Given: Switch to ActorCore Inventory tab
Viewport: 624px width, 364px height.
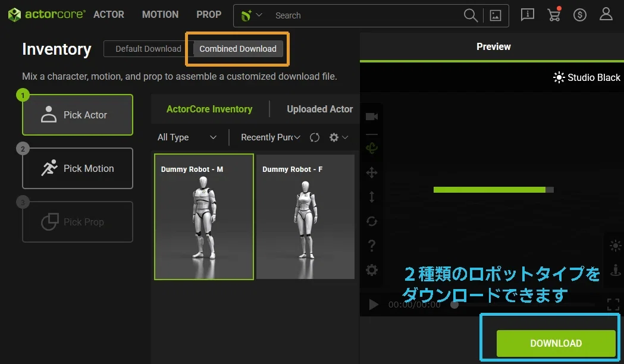Looking at the screenshot, I should point(209,109).
